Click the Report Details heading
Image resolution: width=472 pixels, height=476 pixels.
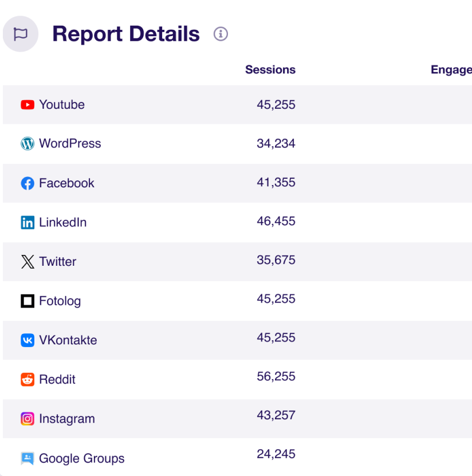[x=126, y=34]
